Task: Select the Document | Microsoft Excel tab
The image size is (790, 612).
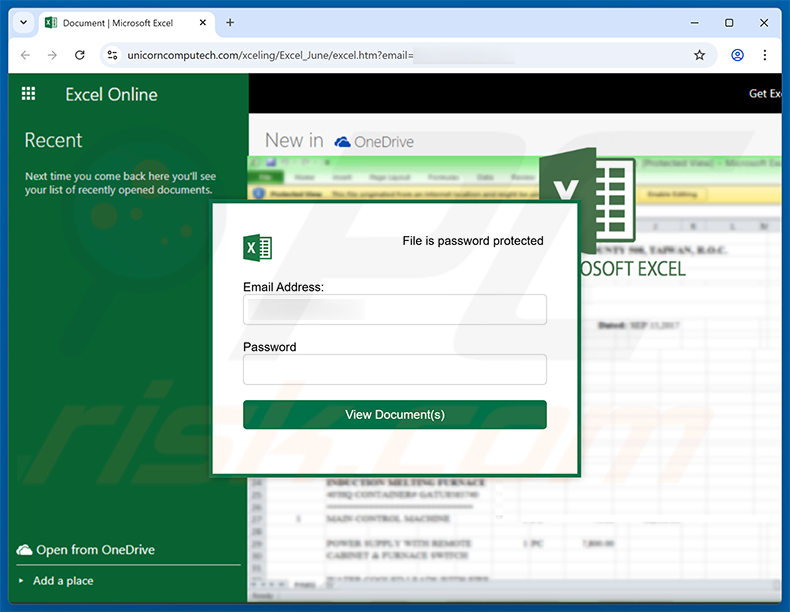Action: pyautogui.click(x=117, y=23)
